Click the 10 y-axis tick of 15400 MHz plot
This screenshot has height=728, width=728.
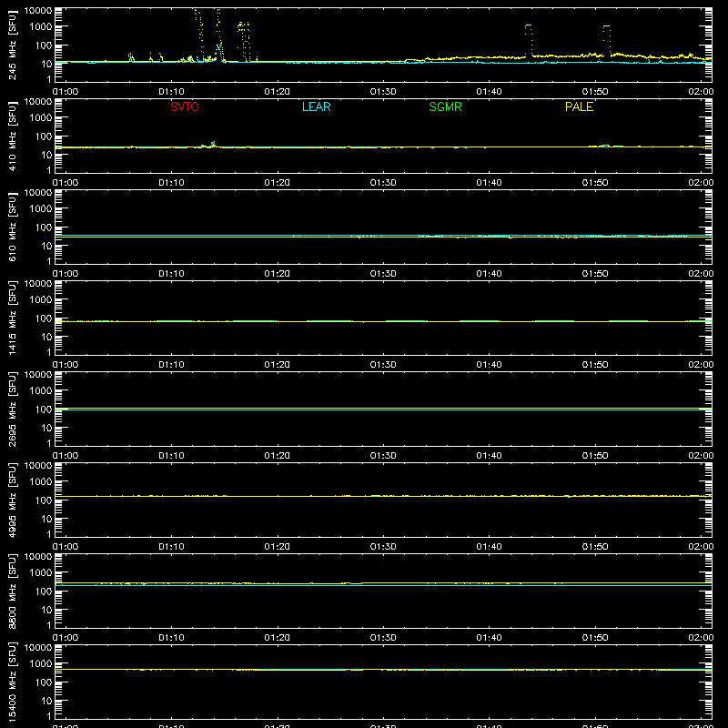pos(46,701)
